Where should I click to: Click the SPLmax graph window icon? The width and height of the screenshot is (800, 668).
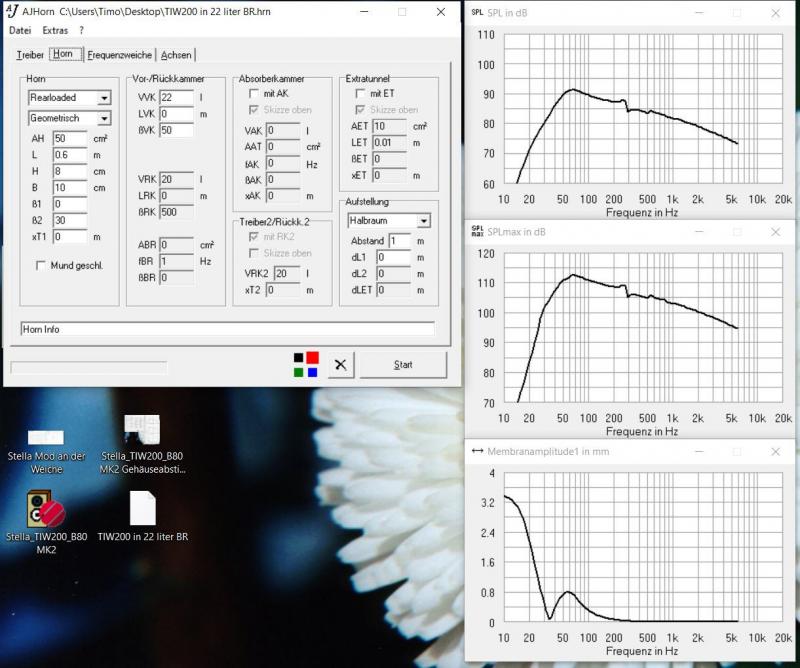tap(477, 232)
